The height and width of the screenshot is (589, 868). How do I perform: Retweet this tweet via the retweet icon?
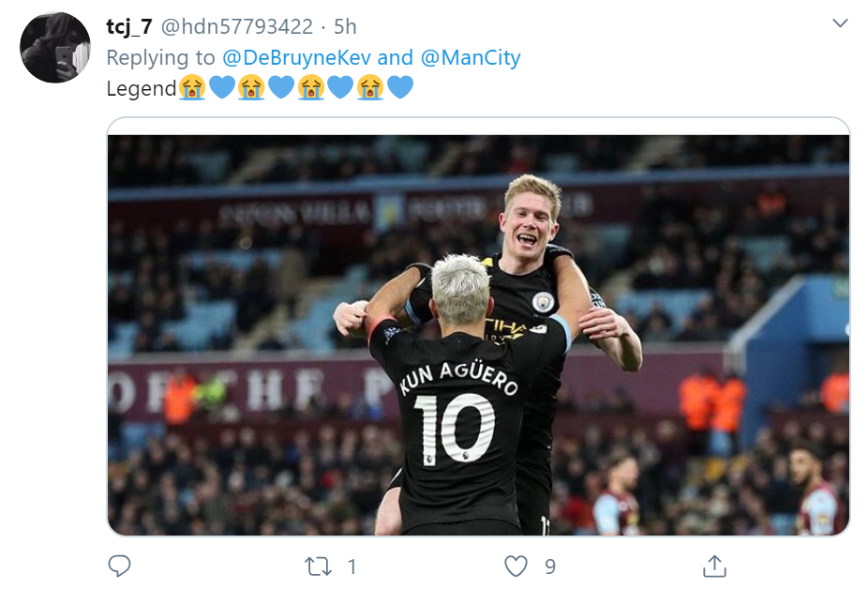pyautogui.click(x=319, y=566)
